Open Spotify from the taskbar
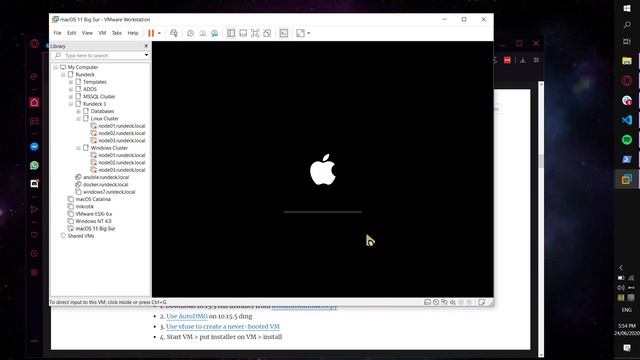640x360 pixels. 627,140
